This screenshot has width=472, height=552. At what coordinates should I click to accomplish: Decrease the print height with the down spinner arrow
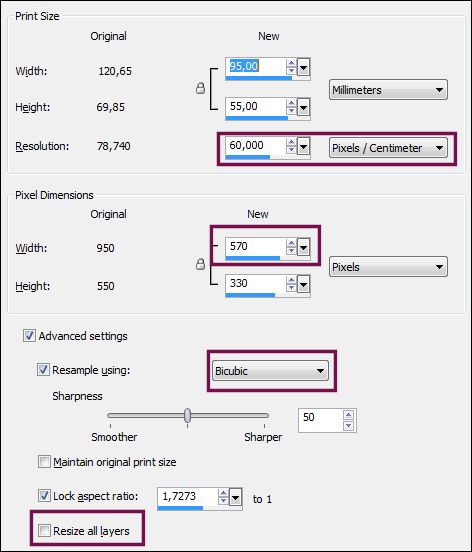291,110
